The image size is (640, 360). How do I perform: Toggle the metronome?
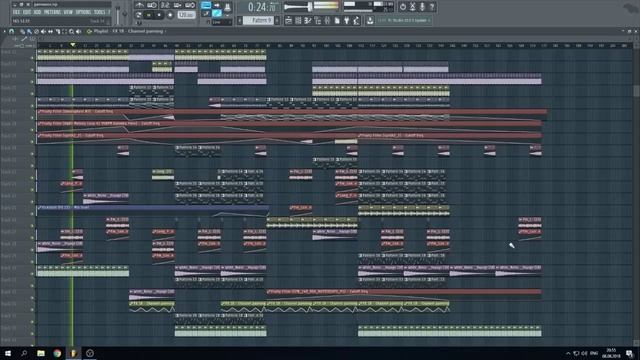point(140,5)
